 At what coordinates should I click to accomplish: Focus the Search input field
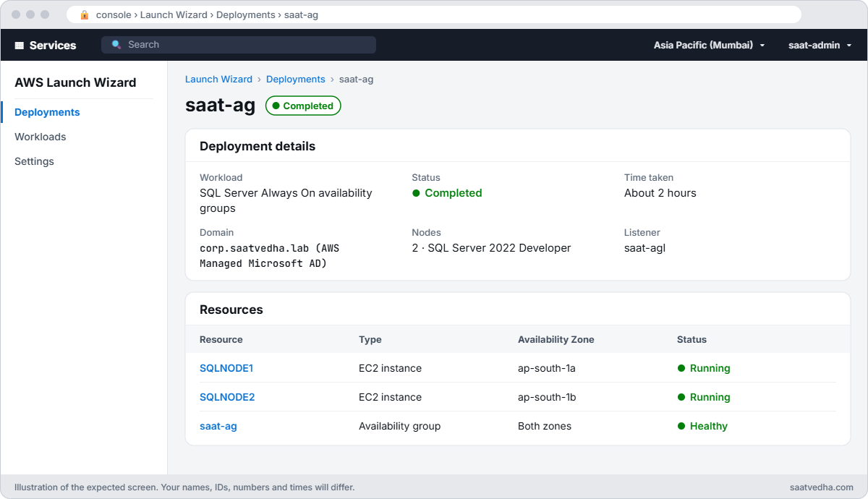pyautogui.click(x=239, y=45)
